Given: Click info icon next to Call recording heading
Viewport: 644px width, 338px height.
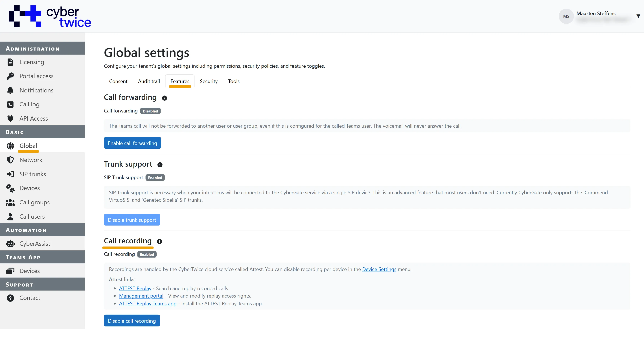Looking at the screenshot, I should 159,241.
